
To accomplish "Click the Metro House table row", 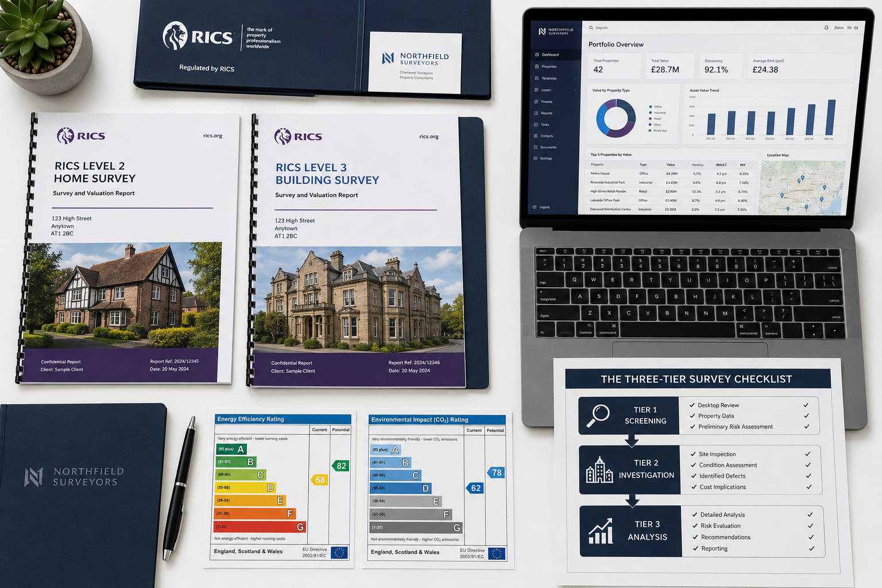I will pyautogui.click(x=670, y=173).
